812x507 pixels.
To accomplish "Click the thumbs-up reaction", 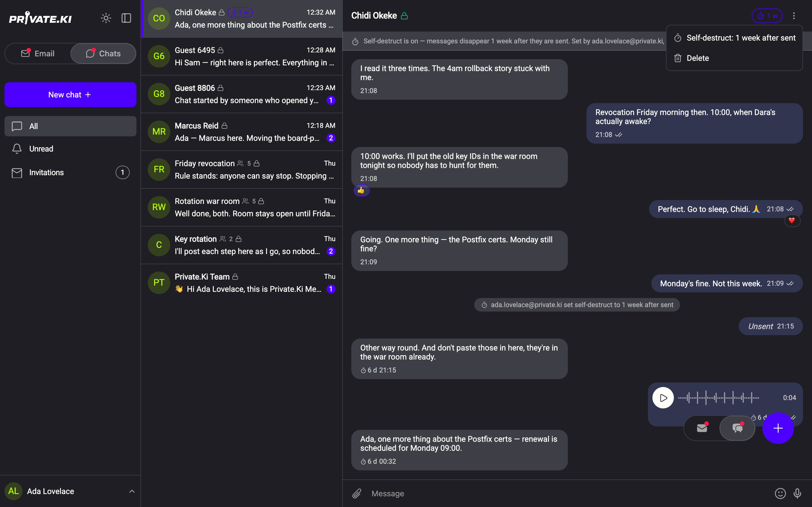I will coord(361,190).
